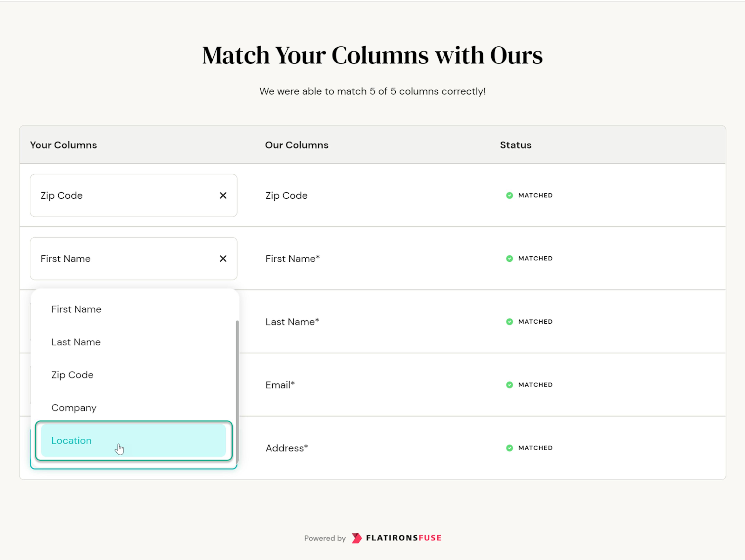The width and height of the screenshot is (745, 560).
Task: Click the green matched icon in Last Name row
Action: coord(509,322)
